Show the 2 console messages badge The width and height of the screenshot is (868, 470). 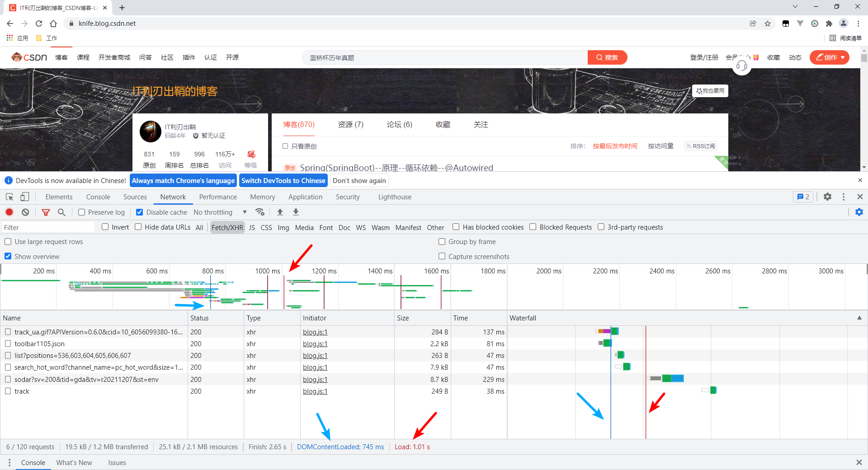click(803, 197)
